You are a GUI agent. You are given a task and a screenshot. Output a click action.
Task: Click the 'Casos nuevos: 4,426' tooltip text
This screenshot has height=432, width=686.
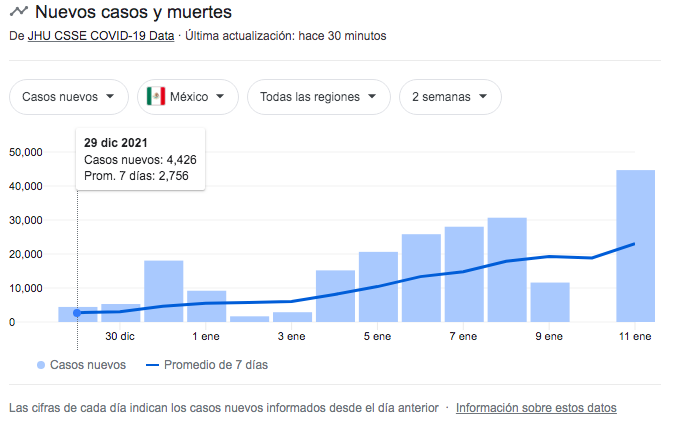pyautogui.click(x=140, y=160)
